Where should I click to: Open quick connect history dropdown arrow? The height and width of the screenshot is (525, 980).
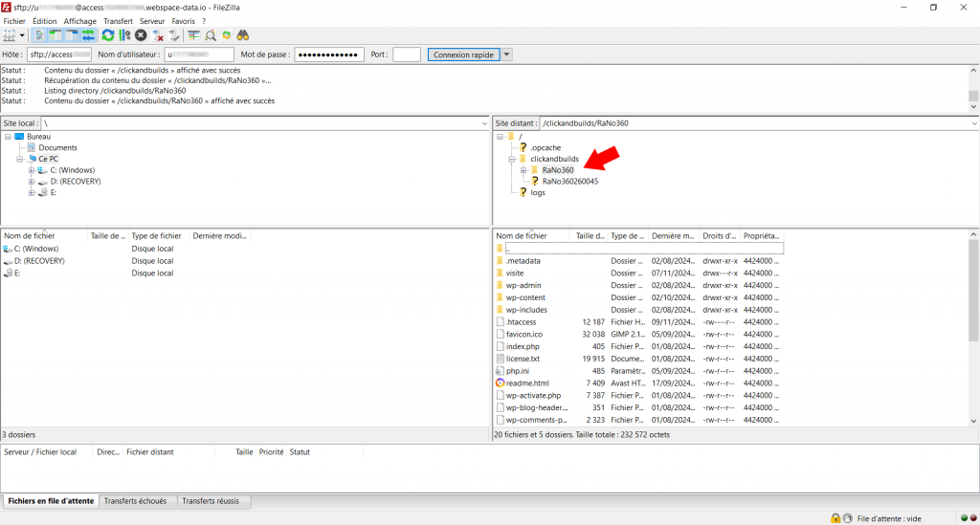507,55
